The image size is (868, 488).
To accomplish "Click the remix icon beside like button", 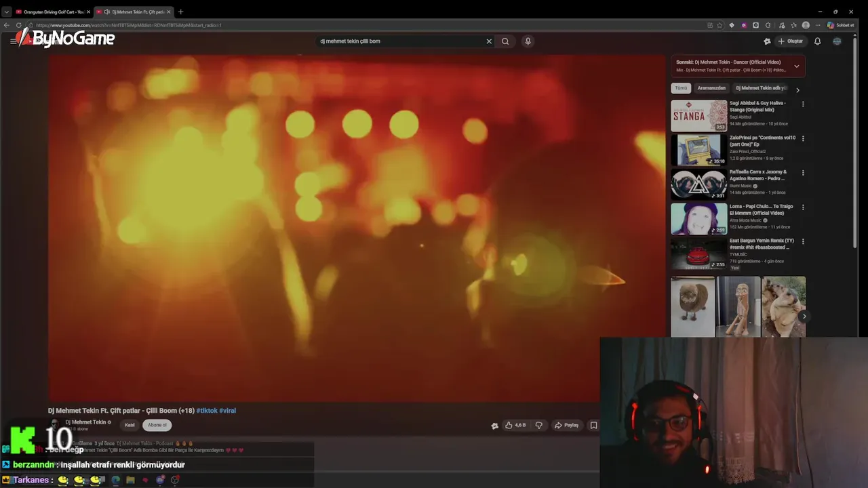I will click(x=494, y=426).
